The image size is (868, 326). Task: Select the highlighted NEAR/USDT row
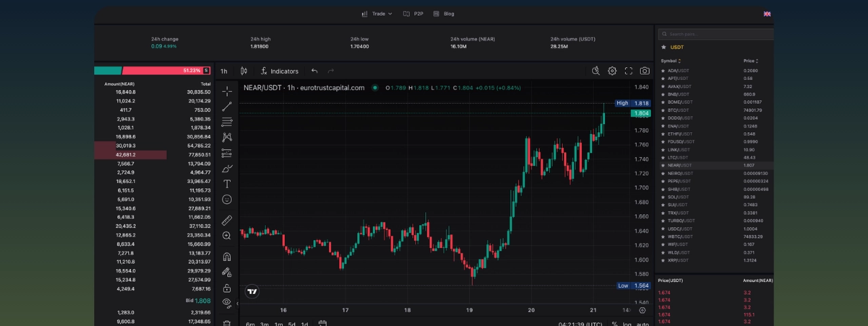pyautogui.click(x=715, y=165)
